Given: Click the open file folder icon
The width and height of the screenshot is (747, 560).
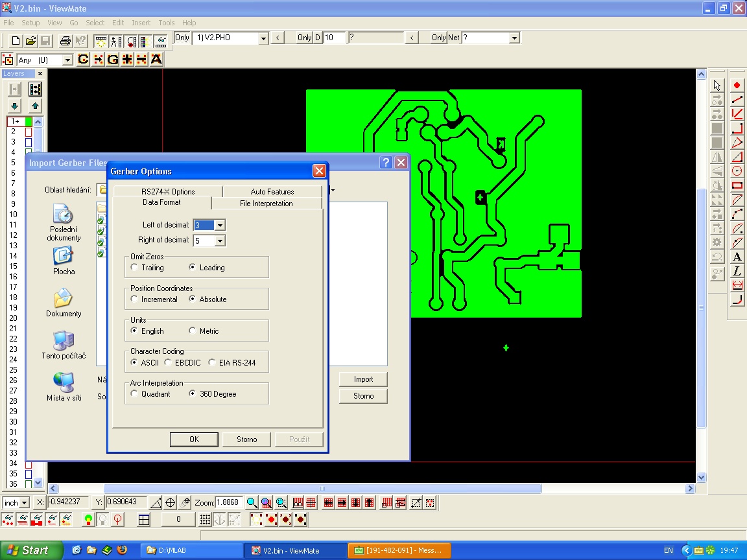Looking at the screenshot, I should (x=30, y=41).
